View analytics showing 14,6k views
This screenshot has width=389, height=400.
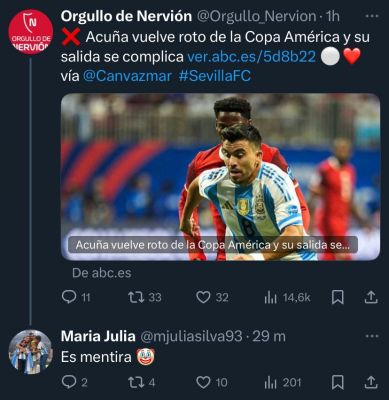pyautogui.click(x=287, y=297)
